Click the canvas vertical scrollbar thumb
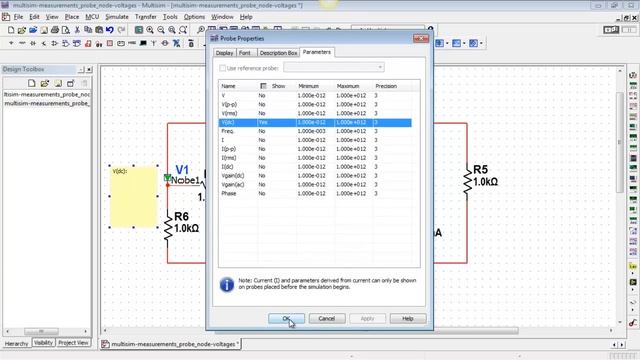This screenshot has height=360, width=640. click(620, 142)
